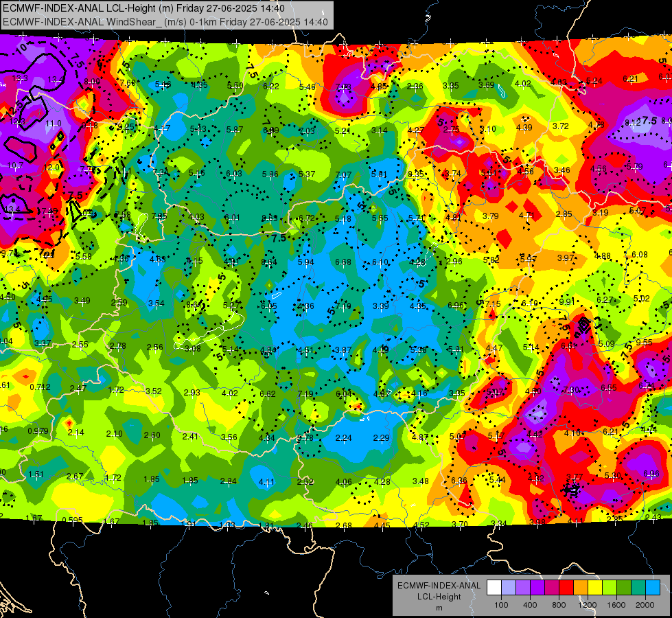Viewport: 672px width, 618px height.
Task: Click the blue legend swatch
Action: [653, 587]
